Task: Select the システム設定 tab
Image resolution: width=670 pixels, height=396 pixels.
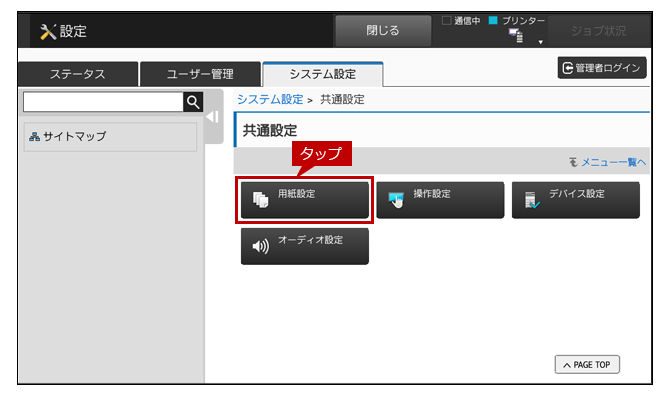Action: pyautogui.click(x=323, y=74)
